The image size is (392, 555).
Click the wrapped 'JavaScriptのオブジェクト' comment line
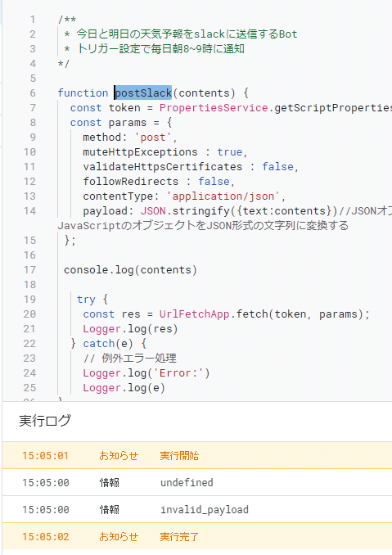(x=203, y=226)
